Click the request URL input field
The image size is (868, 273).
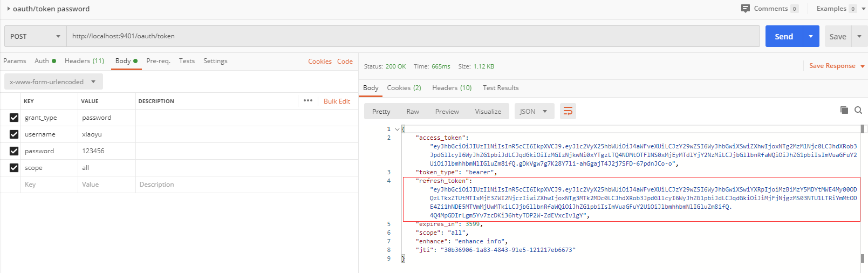413,36
